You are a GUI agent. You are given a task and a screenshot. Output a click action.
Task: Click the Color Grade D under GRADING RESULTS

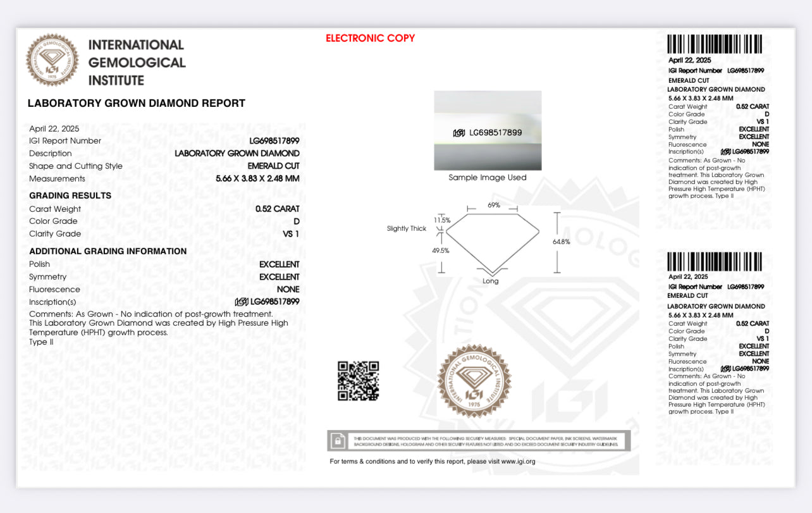coord(297,221)
